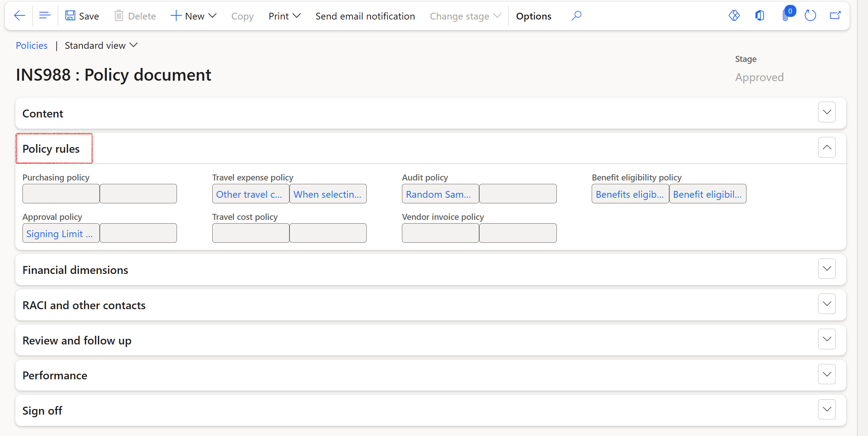Click first Travel cost policy field
This screenshot has height=436, width=868.
coord(251,233)
